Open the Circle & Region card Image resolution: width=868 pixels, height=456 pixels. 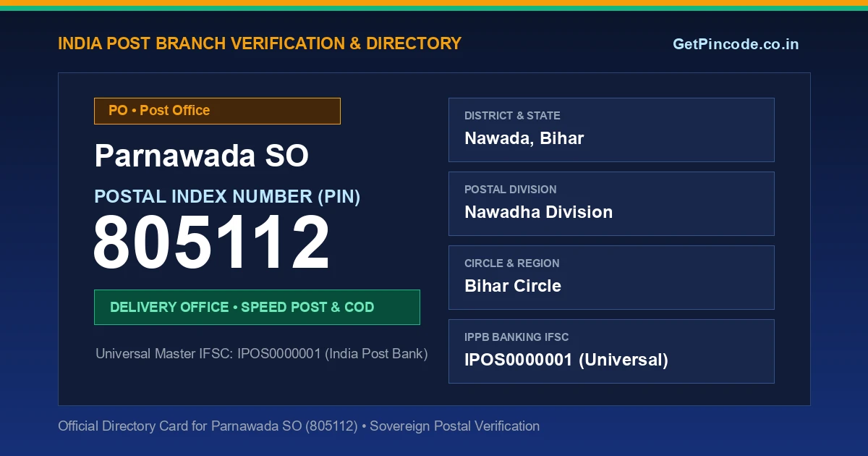click(611, 277)
